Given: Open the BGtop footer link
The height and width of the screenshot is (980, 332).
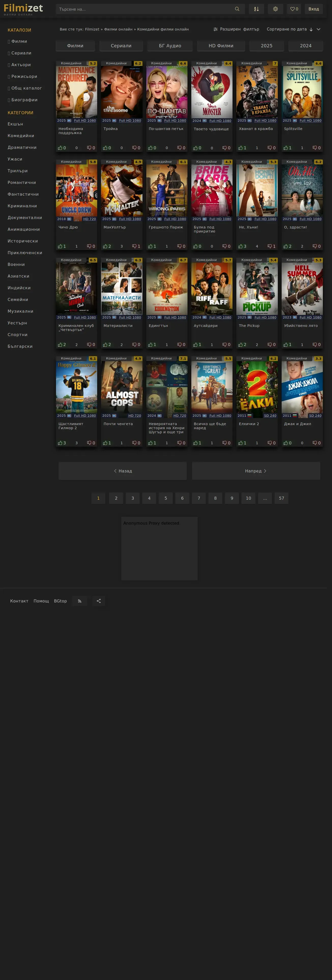Looking at the screenshot, I should pos(61,601).
